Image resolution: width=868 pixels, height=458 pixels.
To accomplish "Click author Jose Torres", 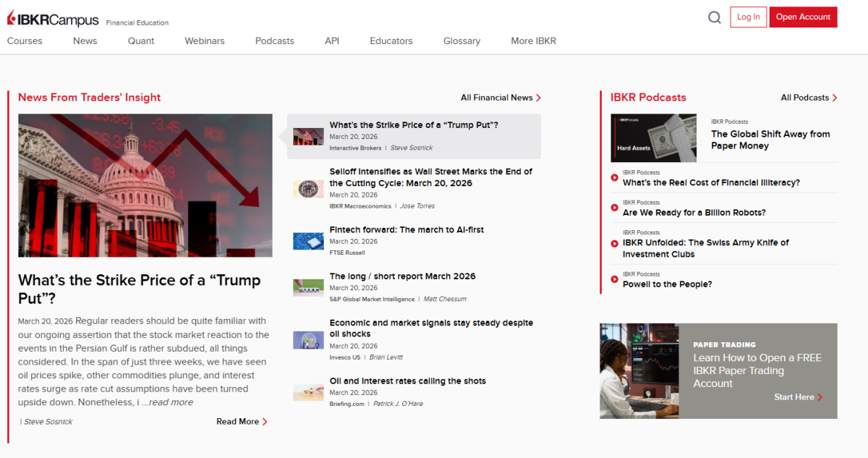I will (417, 206).
